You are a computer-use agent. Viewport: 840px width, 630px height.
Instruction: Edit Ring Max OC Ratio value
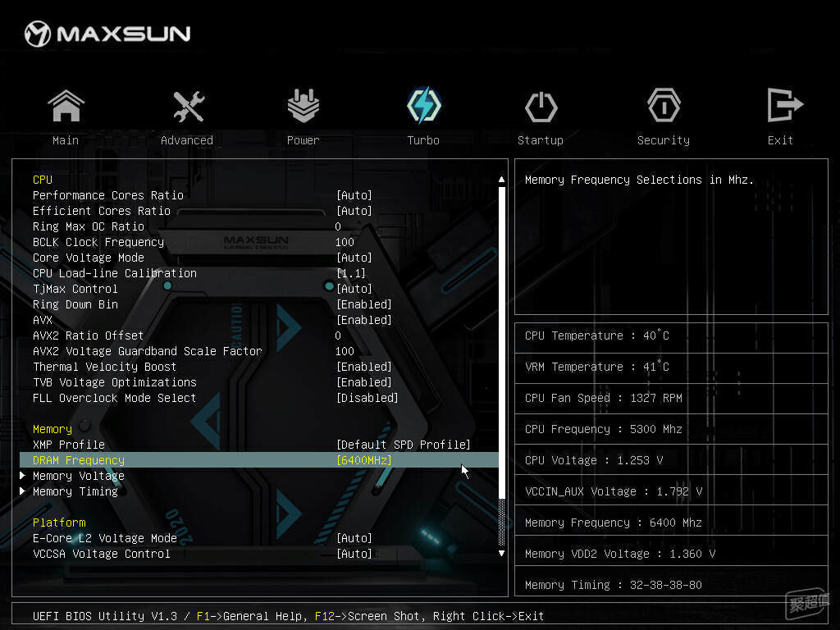[338, 226]
